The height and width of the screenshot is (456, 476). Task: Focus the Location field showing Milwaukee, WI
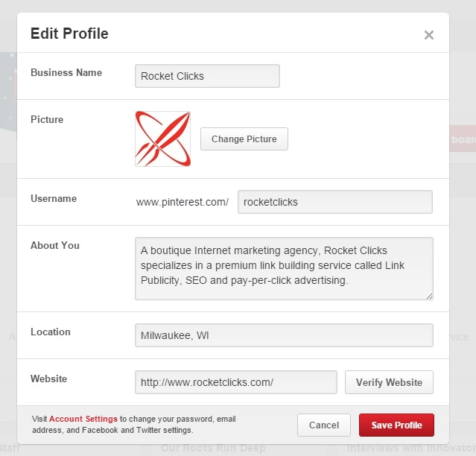(x=284, y=335)
